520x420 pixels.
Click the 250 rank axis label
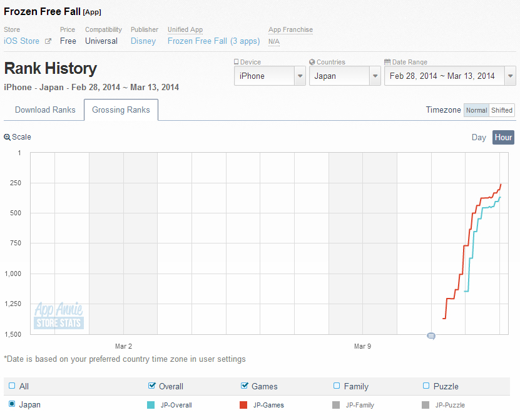pos(16,183)
